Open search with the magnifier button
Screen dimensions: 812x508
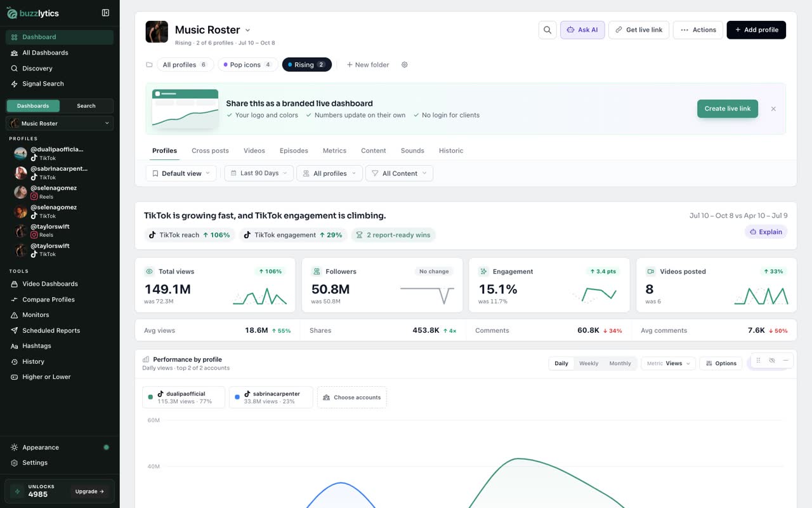tap(547, 30)
